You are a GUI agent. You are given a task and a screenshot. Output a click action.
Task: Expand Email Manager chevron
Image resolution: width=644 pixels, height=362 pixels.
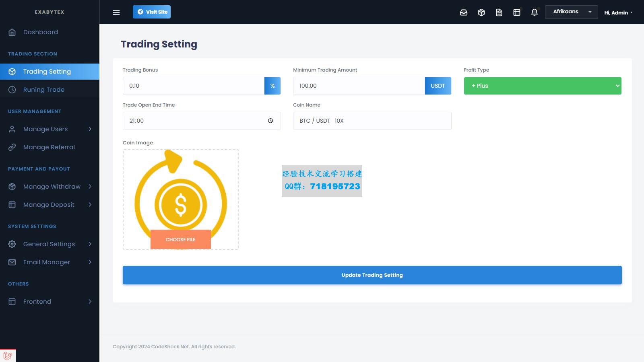[90, 262]
